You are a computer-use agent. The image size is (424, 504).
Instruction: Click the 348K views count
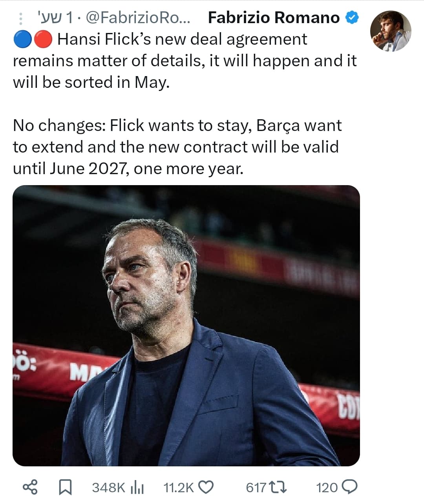click(x=109, y=488)
